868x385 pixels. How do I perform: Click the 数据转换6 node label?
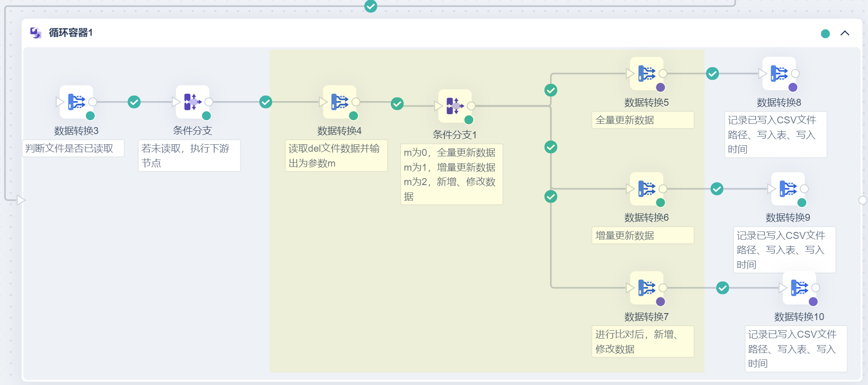coord(647,218)
